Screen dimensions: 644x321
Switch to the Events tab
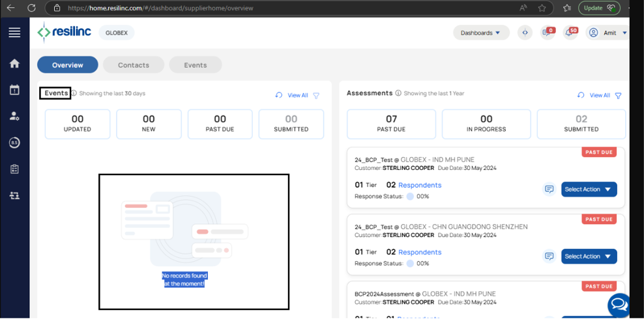pyautogui.click(x=196, y=65)
